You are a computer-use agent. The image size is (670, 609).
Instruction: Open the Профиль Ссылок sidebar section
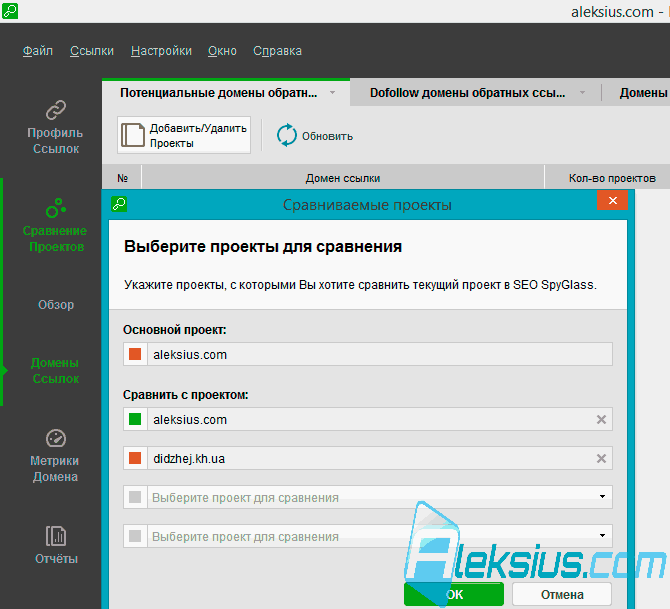pos(56,127)
